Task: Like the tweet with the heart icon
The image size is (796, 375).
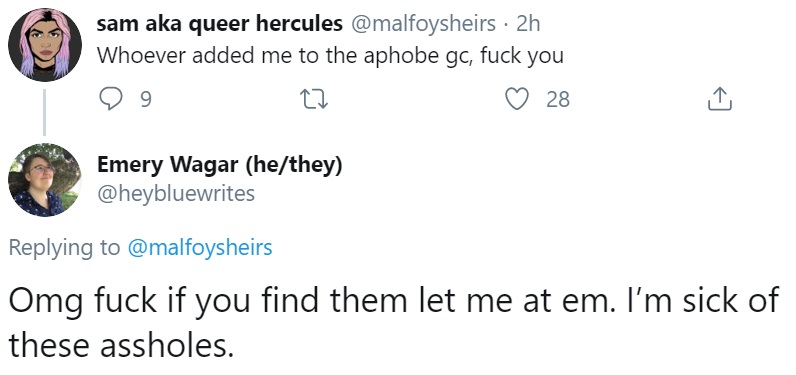Action: click(x=517, y=99)
